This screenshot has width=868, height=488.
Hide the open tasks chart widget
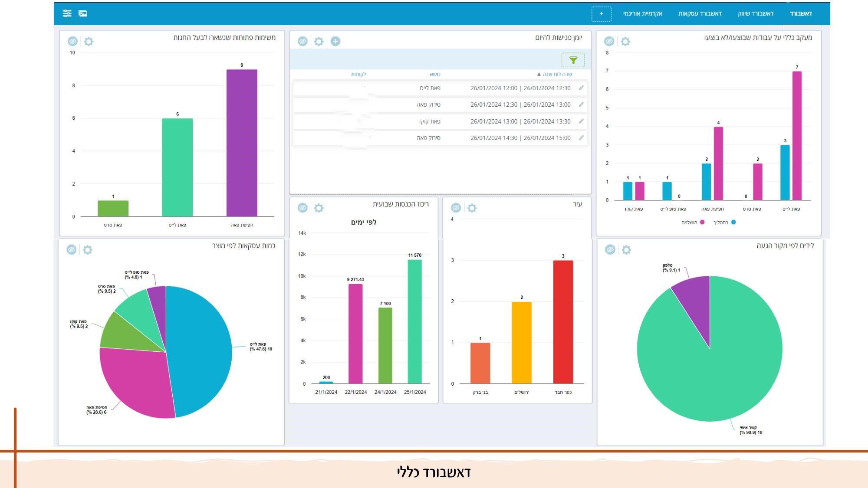72,41
